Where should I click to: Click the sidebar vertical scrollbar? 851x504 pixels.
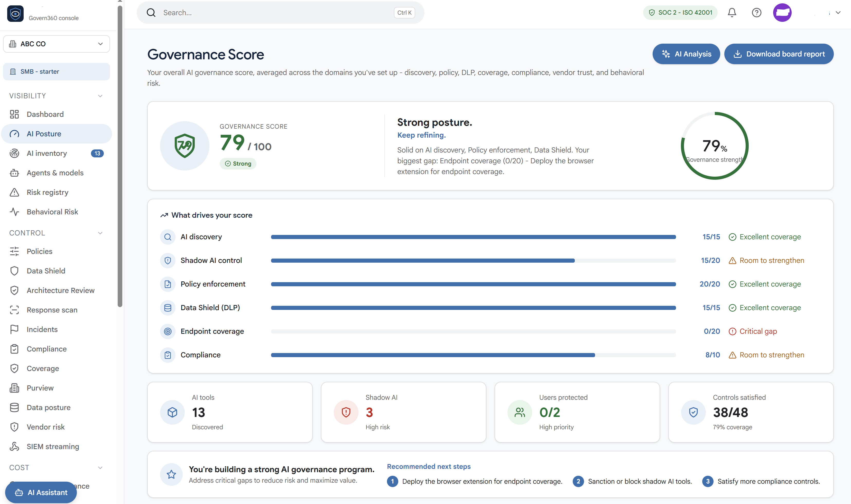coord(120,156)
